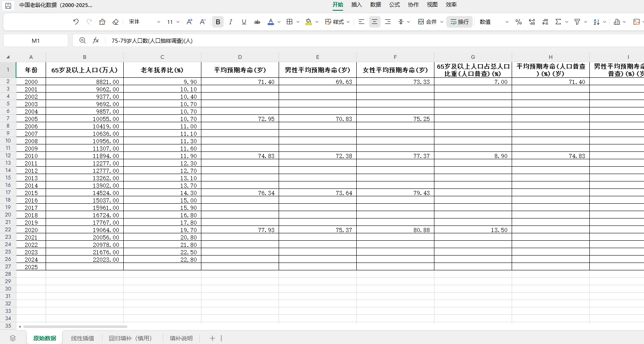The image size is (644, 344).
Task: Expand the 合并 merge dropdown arrow
Action: click(x=442, y=22)
